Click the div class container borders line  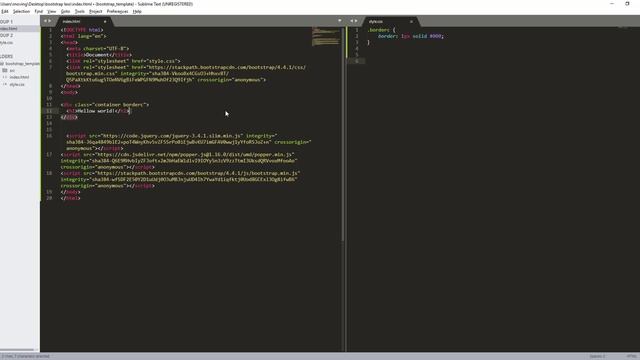(105, 105)
